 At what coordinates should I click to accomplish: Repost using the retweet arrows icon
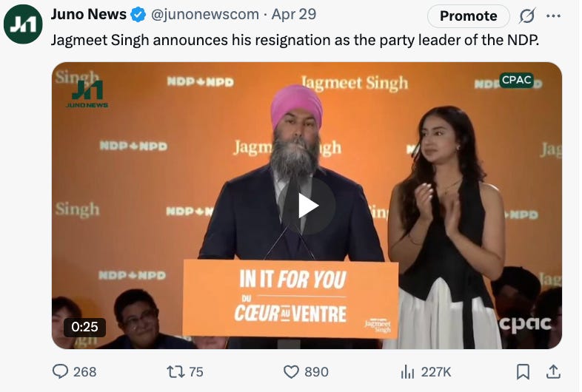tap(175, 371)
